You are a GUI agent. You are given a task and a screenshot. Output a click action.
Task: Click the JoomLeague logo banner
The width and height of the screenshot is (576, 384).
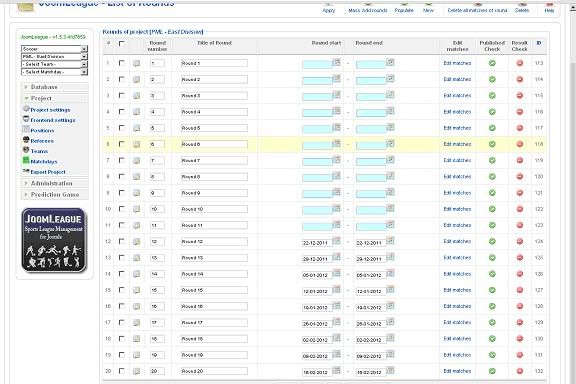(x=54, y=241)
